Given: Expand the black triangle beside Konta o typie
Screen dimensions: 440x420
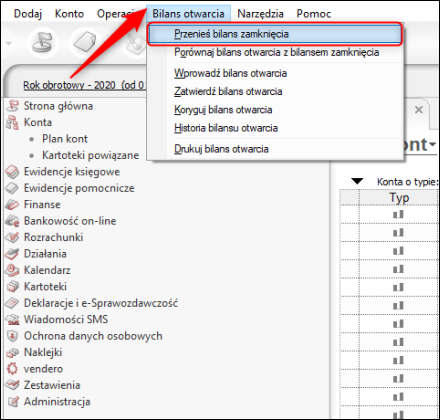Looking at the screenshot, I should (x=357, y=181).
